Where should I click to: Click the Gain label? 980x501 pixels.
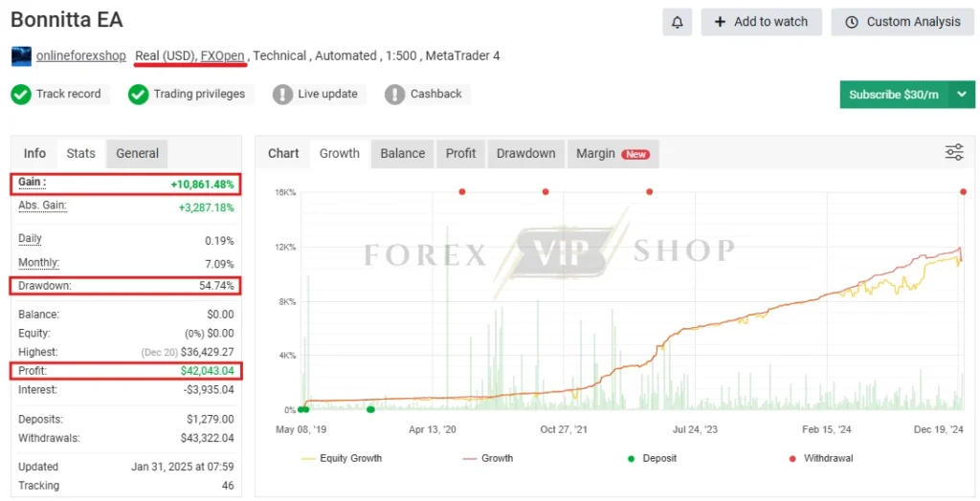coord(32,182)
